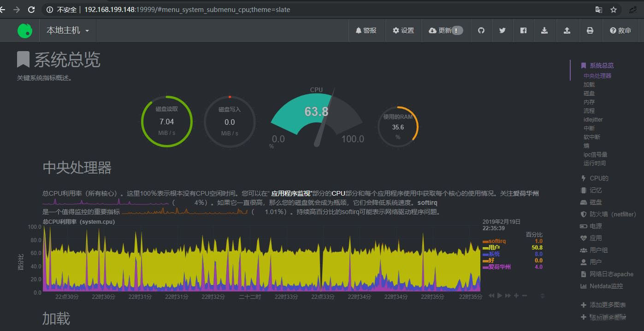Open the 设置 settings dialog

[x=403, y=30]
